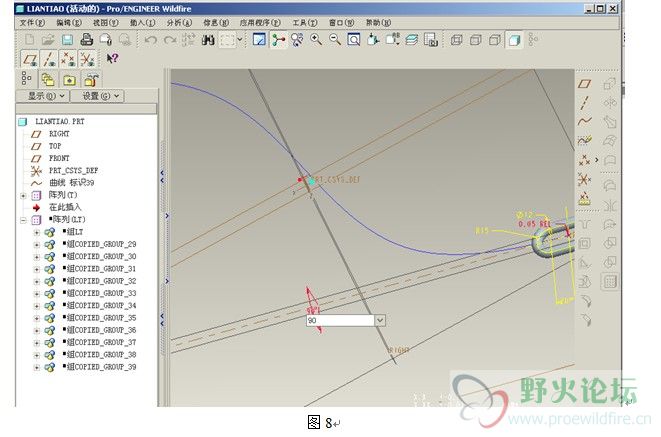Click the datum axis tool in right toolbar
Screen dimensions: 661x437
coord(584,102)
